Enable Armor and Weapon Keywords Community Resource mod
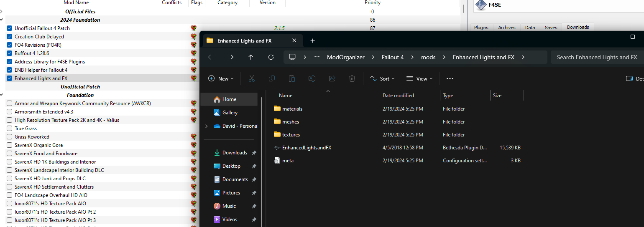Screen dimensions: 644x227 (9, 103)
